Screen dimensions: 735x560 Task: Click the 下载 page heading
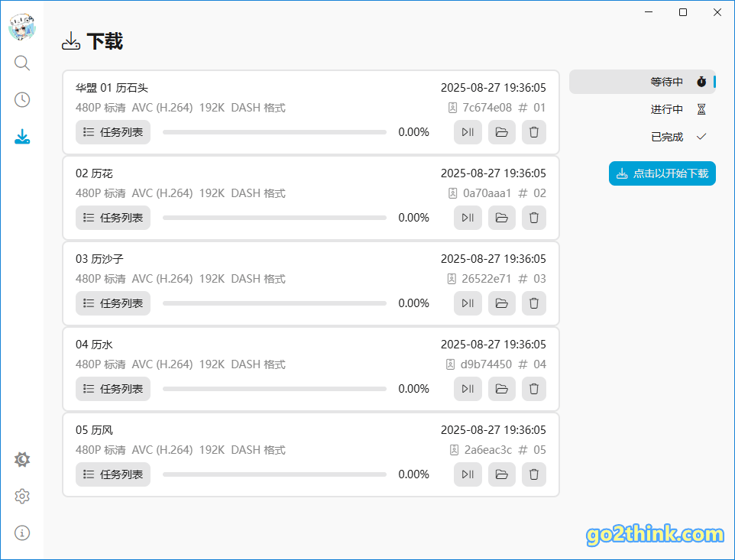point(105,41)
